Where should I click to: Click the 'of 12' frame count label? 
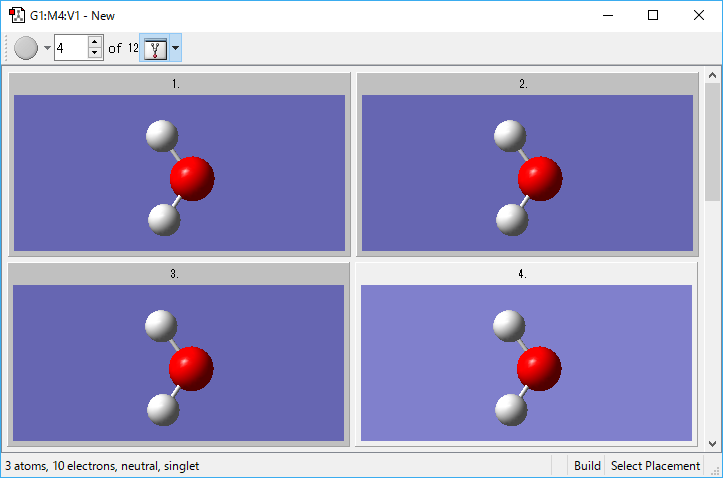[x=123, y=48]
